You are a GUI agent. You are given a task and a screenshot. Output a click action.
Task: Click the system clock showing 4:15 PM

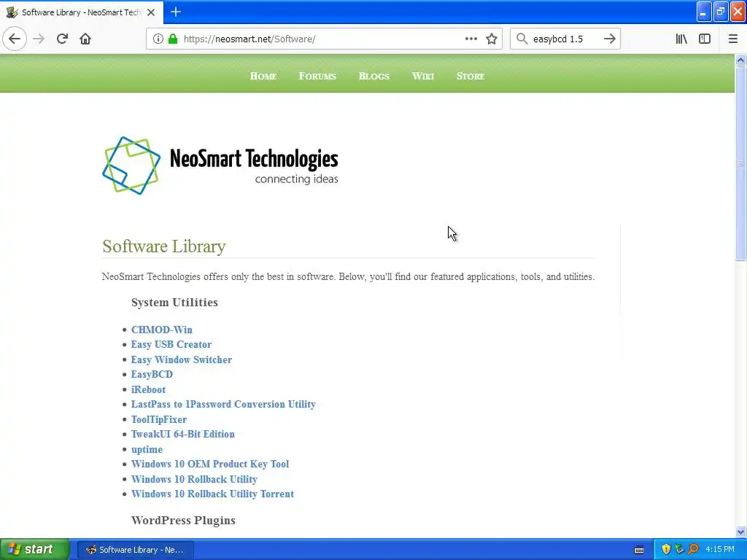(x=720, y=550)
